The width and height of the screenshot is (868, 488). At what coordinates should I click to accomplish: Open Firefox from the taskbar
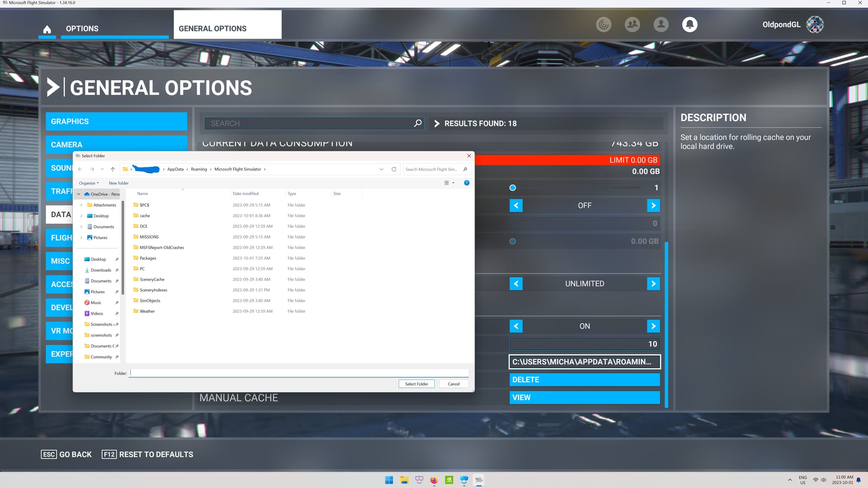pos(434,480)
